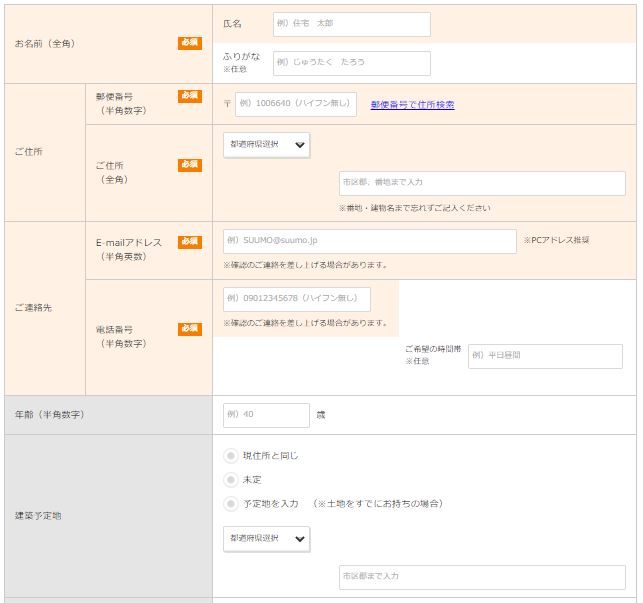Open the 郵便番号で住所検索 link
The height and width of the screenshot is (603, 643).
tap(412, 104)
